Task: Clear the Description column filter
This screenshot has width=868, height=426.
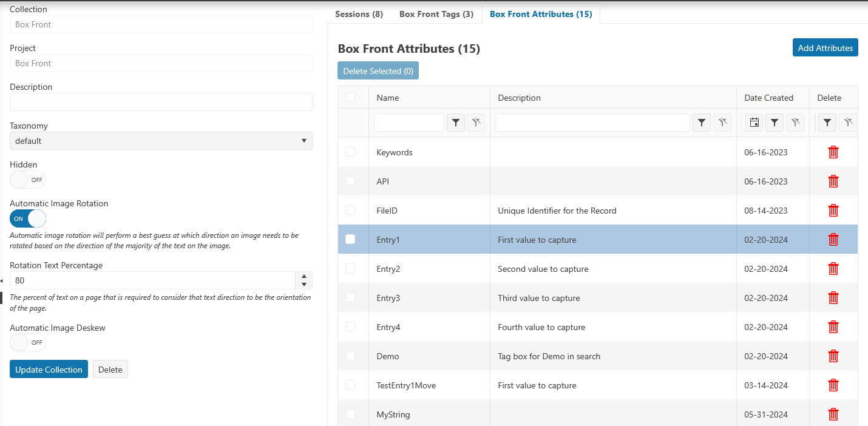Action: click(x=722, y=123)
